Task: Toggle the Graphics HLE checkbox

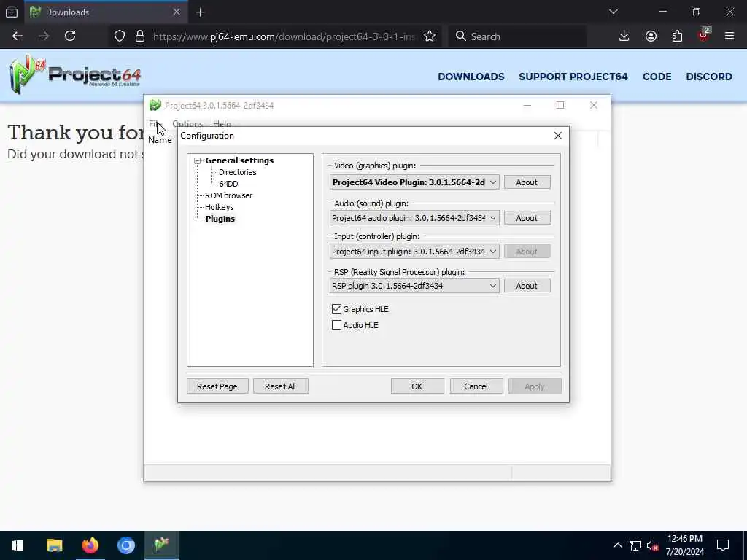Action: tap(336, 309)
